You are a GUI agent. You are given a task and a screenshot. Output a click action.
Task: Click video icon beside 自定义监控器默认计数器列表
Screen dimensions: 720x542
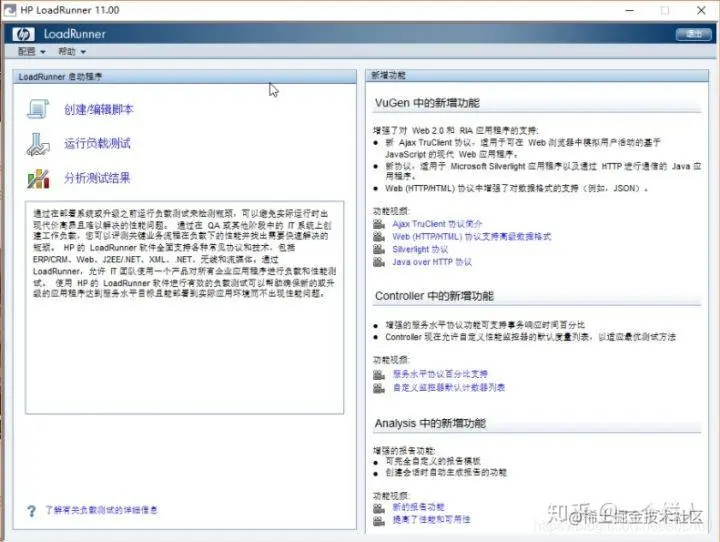click(x=379, y=388)
